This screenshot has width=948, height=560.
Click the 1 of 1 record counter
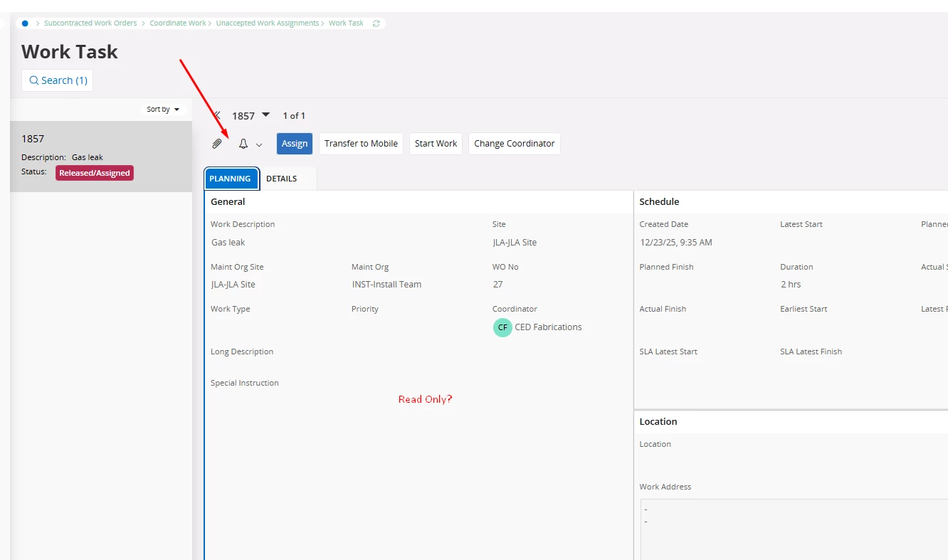pos(294,116)
